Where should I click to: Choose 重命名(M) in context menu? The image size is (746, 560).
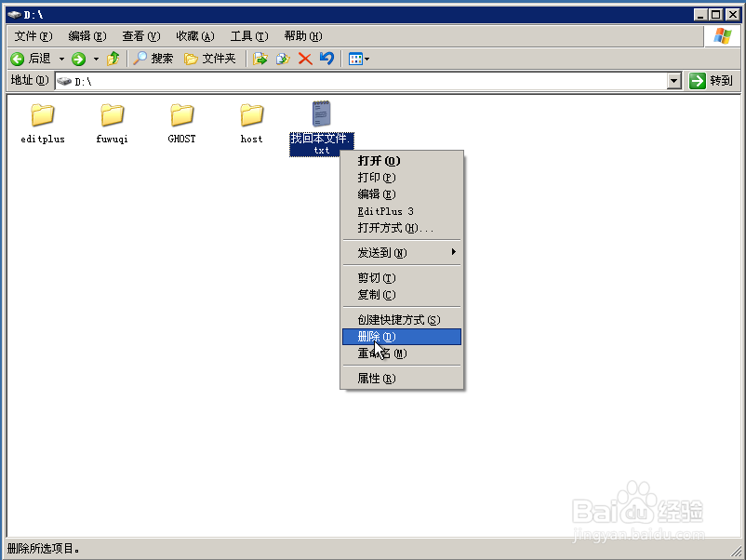402,353
